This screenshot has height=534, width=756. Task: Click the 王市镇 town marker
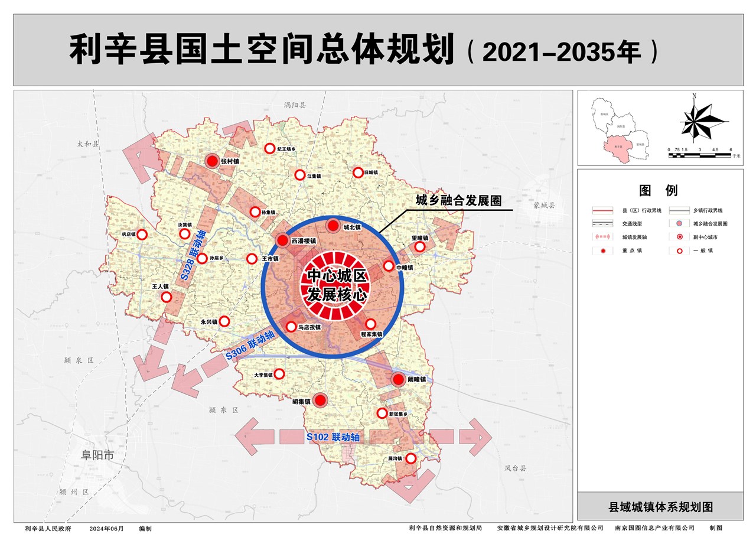click(252, 258)
